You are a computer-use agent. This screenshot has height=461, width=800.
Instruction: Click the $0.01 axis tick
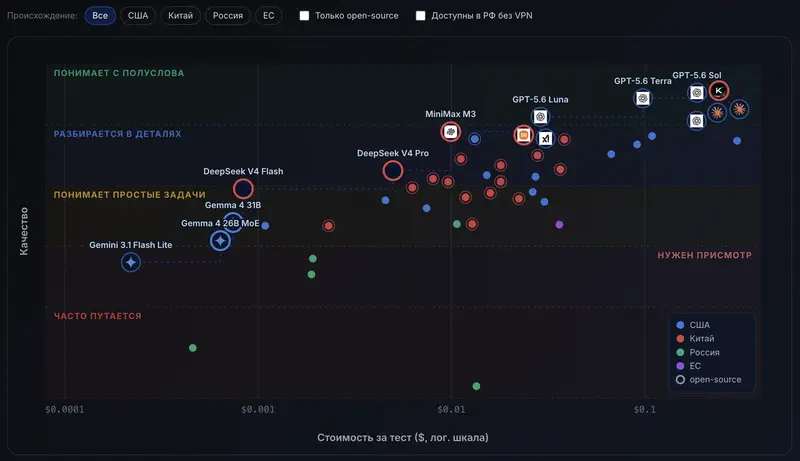[x=451, y=409]
